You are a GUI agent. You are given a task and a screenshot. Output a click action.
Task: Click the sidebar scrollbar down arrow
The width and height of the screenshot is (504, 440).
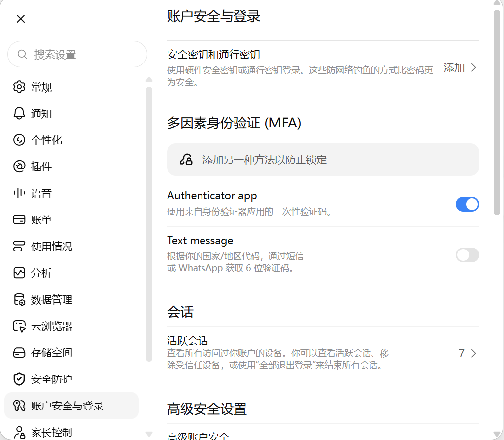pyautogui.click(x=149, y=434)
